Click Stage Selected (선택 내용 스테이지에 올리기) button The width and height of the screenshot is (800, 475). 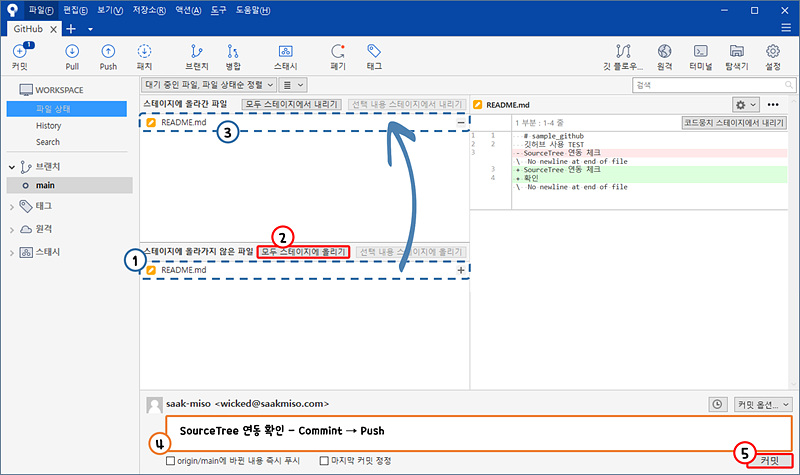click(411, 252)
